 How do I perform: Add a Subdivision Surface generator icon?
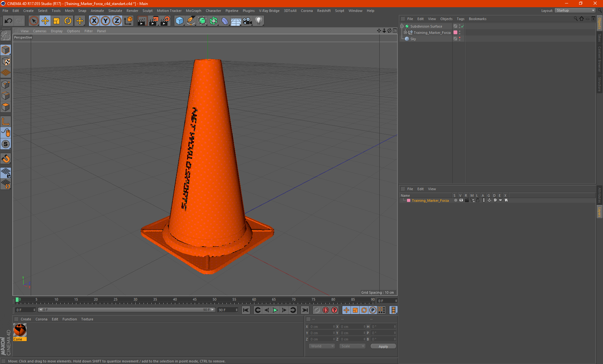pyautogui.click(x=202, y=21)
